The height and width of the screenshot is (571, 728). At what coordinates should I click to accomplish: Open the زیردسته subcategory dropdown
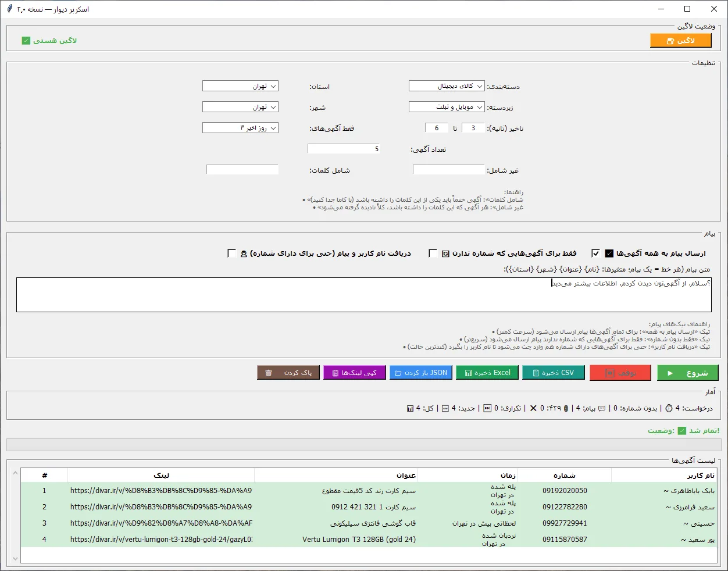tap(447, 107)
